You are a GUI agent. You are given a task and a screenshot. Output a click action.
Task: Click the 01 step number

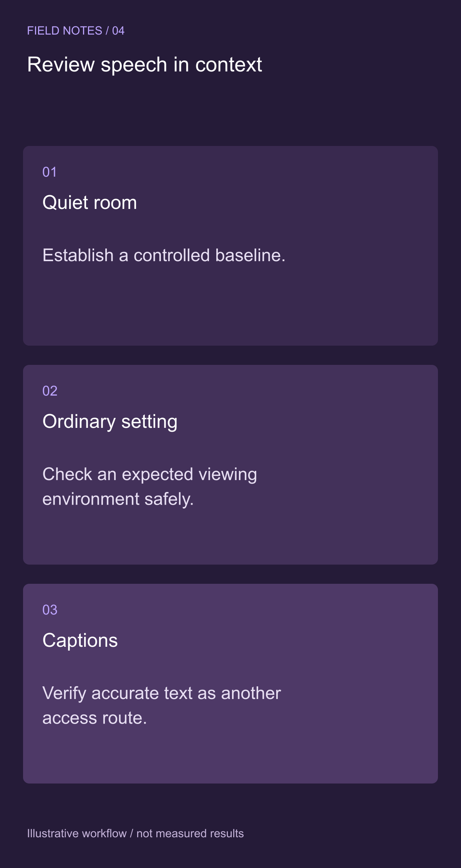point(50,172)
